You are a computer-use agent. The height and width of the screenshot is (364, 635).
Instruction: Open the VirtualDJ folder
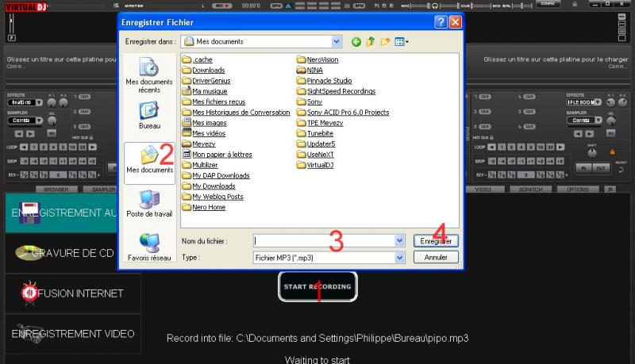[315, 165]
